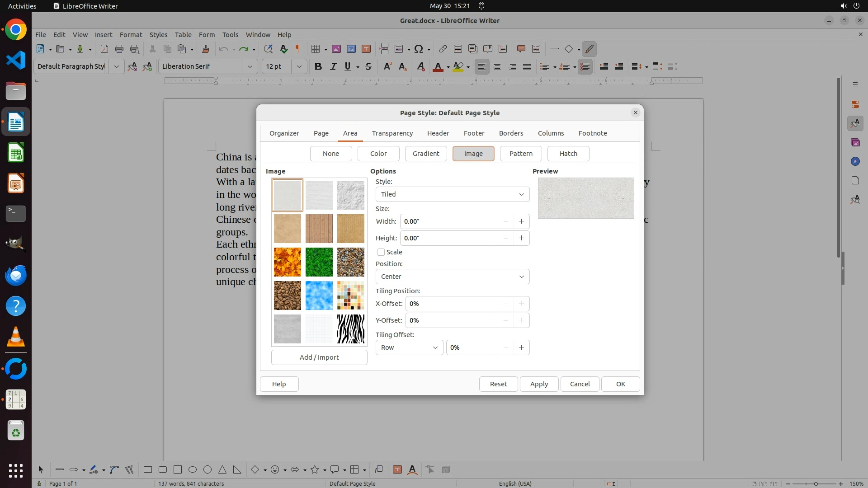
Task: Click the Insert Special Character icon
Action: (x=419, y=49)
